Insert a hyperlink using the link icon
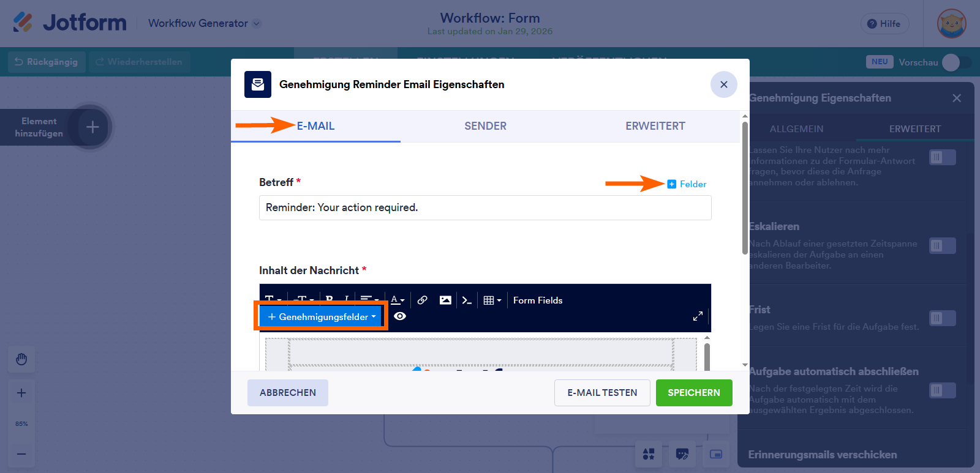The width and height of the screenshot is (980, 473). (x=422, y=300)
